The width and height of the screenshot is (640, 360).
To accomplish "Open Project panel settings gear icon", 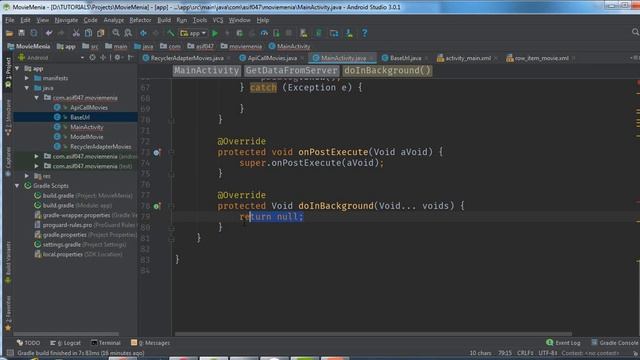I will (117, 58).
